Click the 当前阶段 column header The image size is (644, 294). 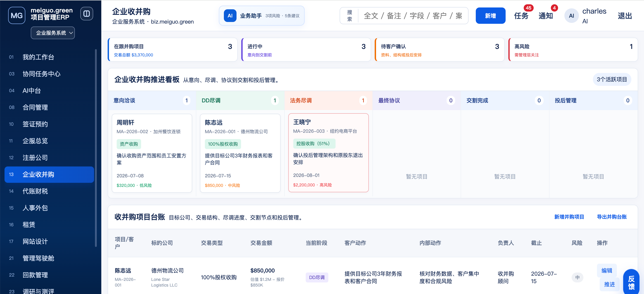pyautogui.click(x=317, y=243)
